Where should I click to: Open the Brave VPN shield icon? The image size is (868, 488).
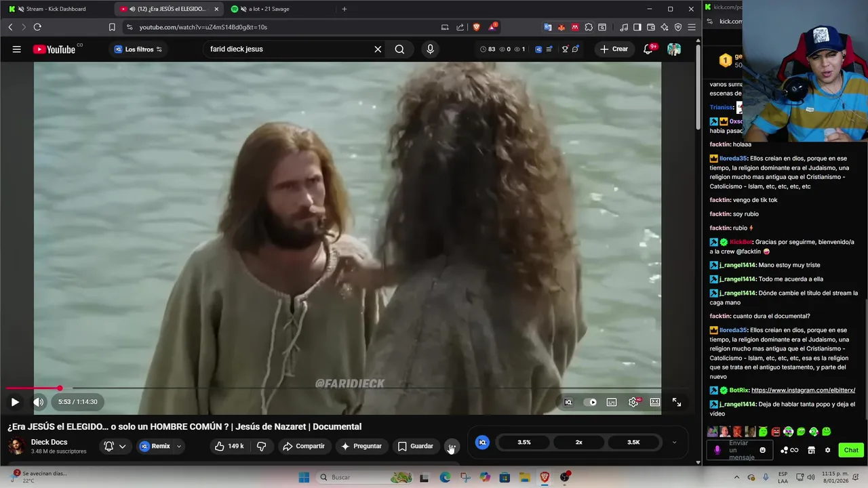(678, 27)
